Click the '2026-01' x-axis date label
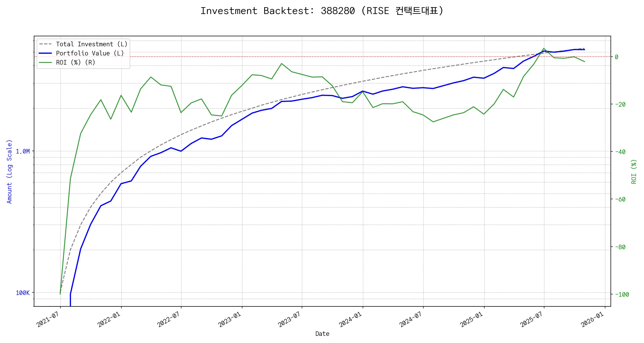644x343 pixels. 592,319
